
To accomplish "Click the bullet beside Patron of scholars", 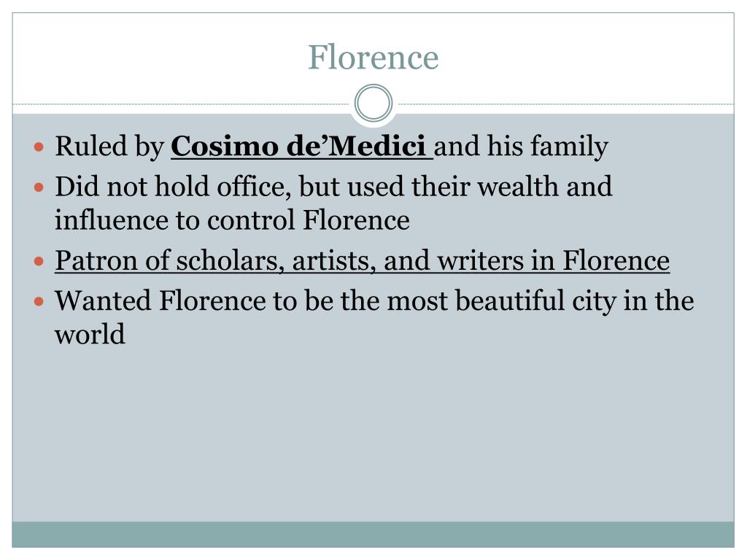I will click(39, 262).
